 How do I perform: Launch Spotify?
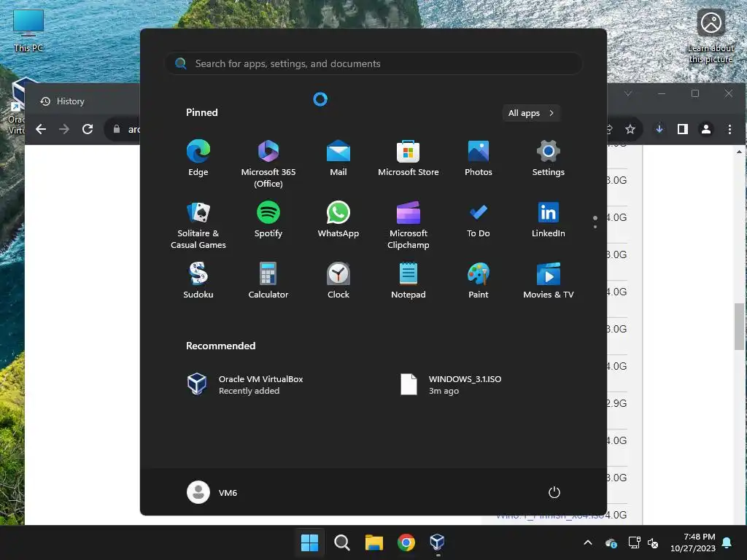268,219
